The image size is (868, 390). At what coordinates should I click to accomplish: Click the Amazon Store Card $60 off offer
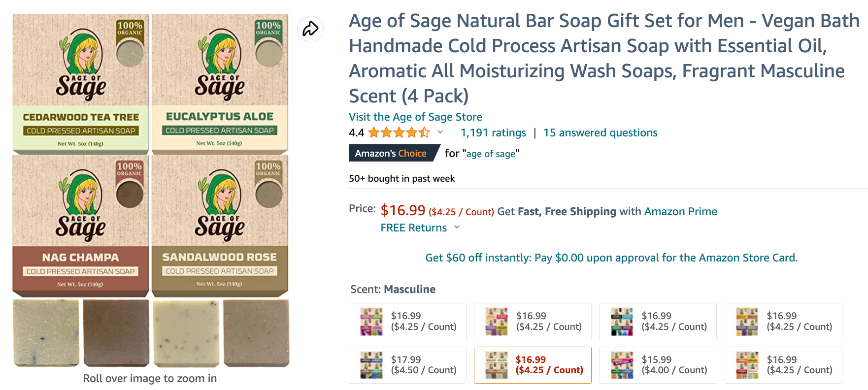tap(611, 258)
